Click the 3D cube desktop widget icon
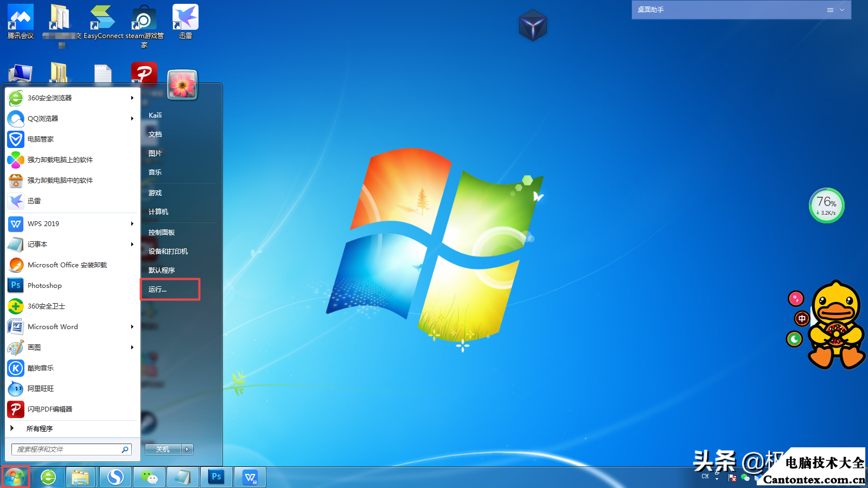The image size is (868, 488). [533, 25]
